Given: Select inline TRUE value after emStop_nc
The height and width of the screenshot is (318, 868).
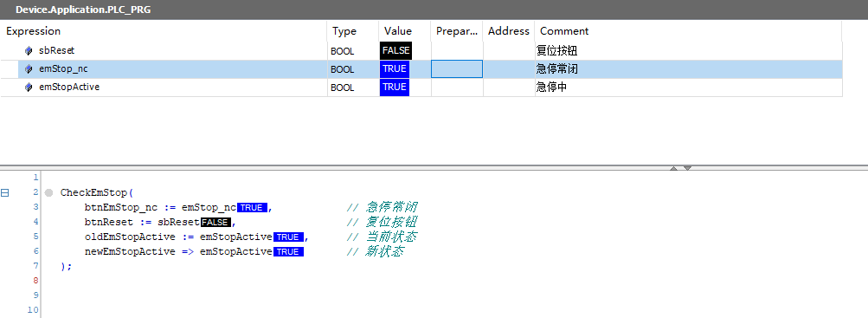Looking at the screenshot, I should (253, 208).
